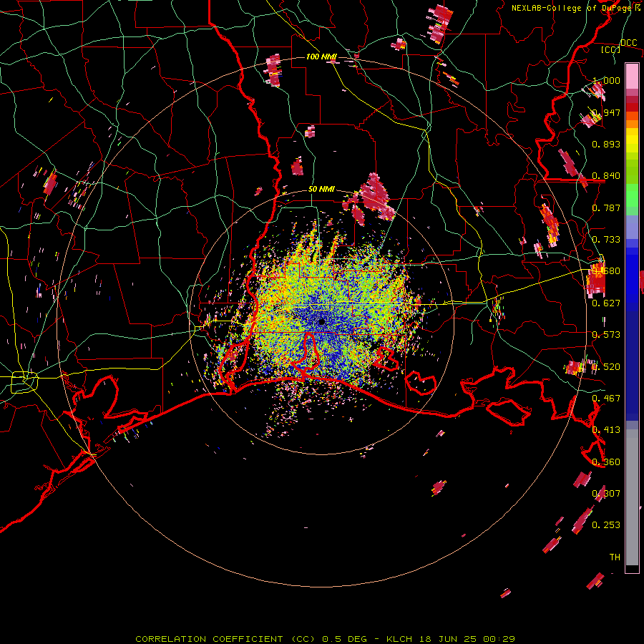Click the Correlation Coefficient KLCH caption text

pos(325,639)
